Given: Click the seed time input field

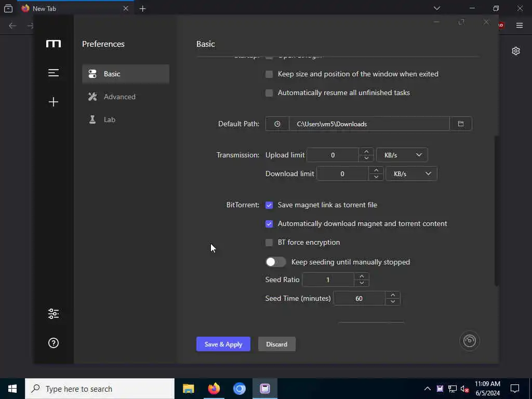Looking at the screenshot, I should click(x=360, y=299).
